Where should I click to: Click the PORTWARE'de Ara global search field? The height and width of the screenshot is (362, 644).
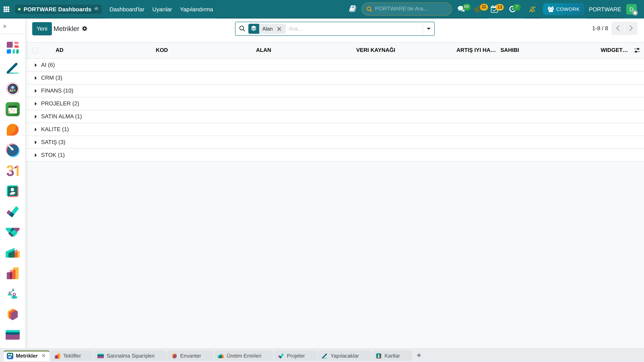pyautogui.click(x=407, y=9)
